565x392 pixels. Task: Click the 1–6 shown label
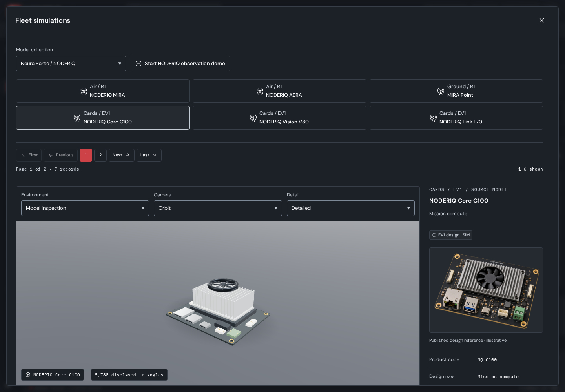click(530, 169)
